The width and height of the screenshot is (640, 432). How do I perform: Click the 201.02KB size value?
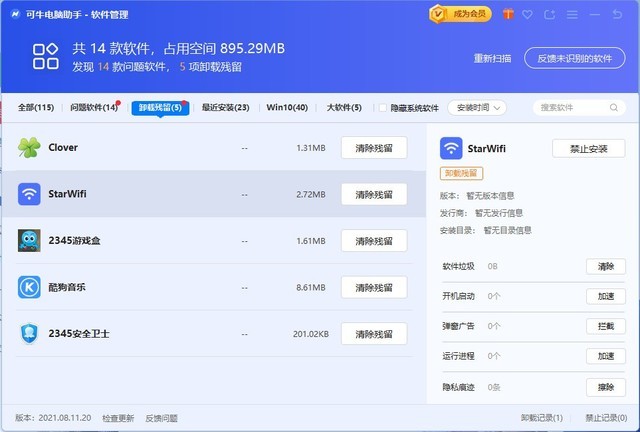(x=311, y=334)
